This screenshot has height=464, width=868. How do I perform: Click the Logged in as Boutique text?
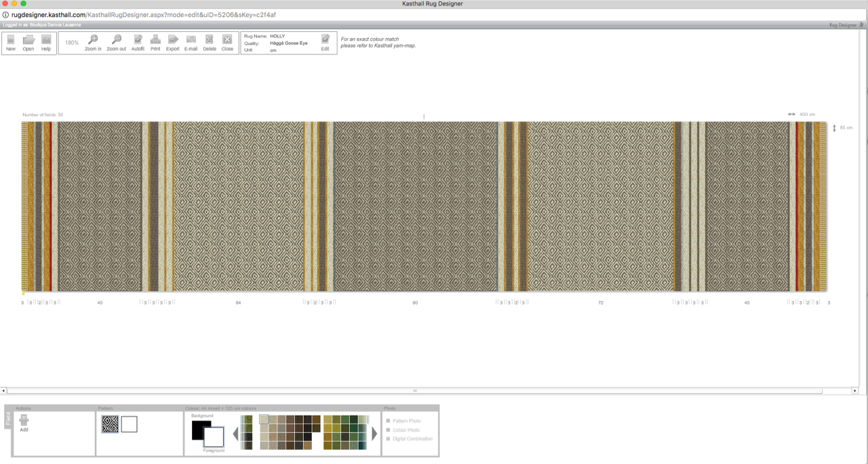pyautogui.click(x=42, y=25)
